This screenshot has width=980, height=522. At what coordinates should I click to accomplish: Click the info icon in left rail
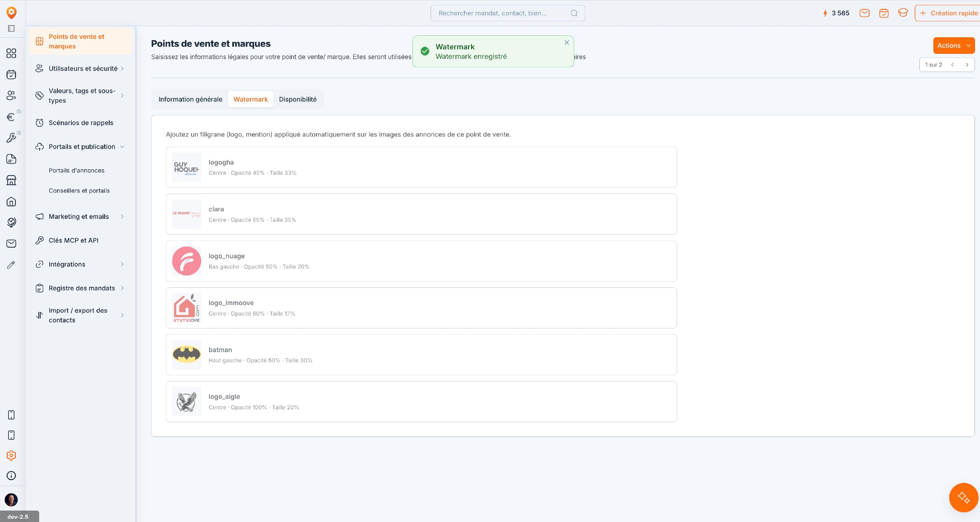[11, 476]
